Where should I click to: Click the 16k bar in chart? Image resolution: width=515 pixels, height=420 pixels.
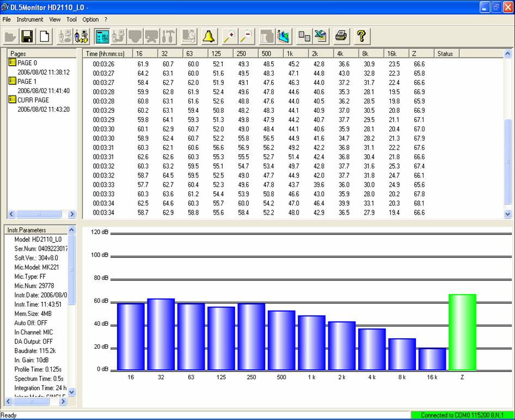[x=432, y=359]
